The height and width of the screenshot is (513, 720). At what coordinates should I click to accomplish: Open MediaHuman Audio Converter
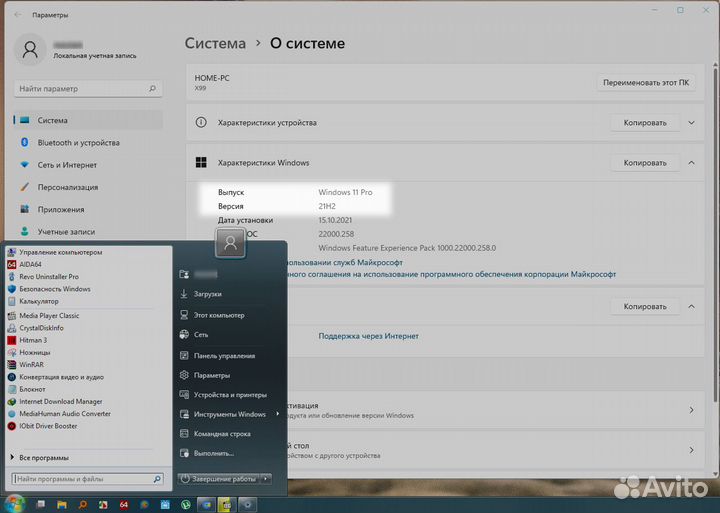(x=59, y=414)
